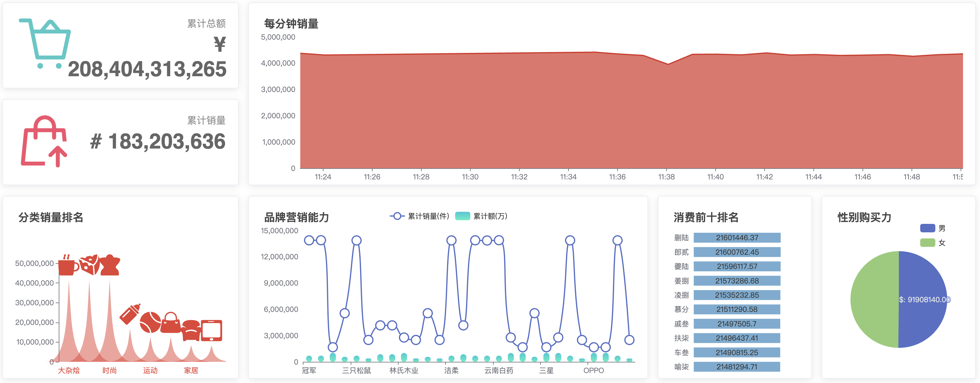Click the 11:42 time axis label
Screen dimensions: 980x383
click(765, 177)
